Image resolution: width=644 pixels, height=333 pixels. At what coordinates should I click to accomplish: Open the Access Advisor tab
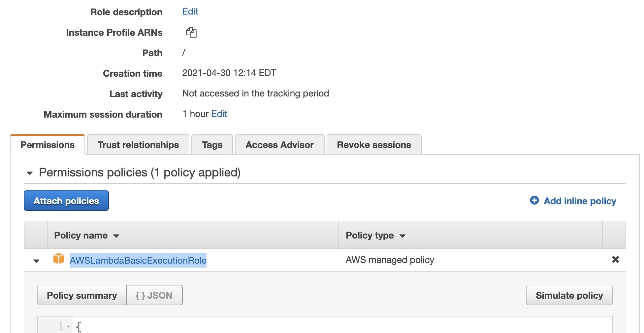pos(279,145)
